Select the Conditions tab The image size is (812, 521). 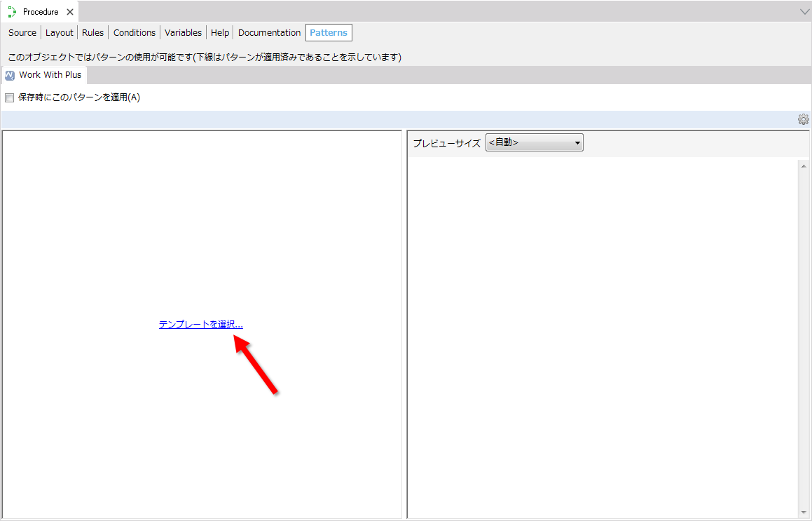[135, 33]
